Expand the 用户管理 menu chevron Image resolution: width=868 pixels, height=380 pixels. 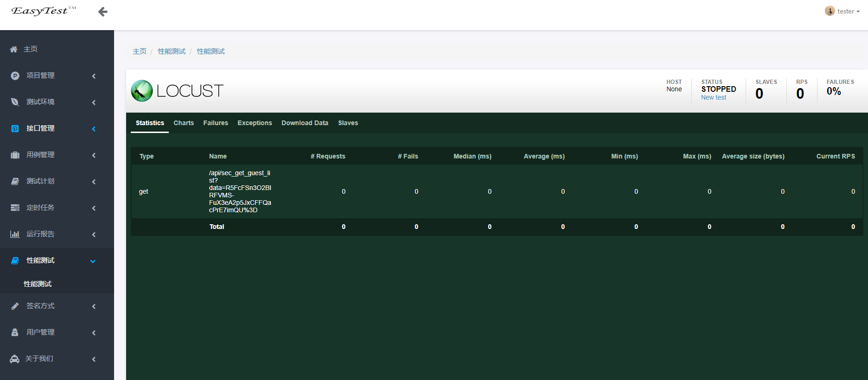[94, 333]
